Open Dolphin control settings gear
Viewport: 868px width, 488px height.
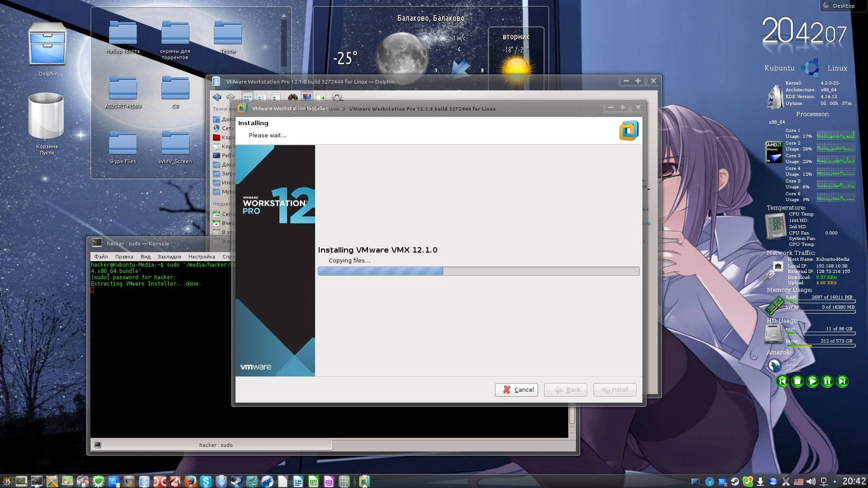pyautogui.click(x=337, y=97)
